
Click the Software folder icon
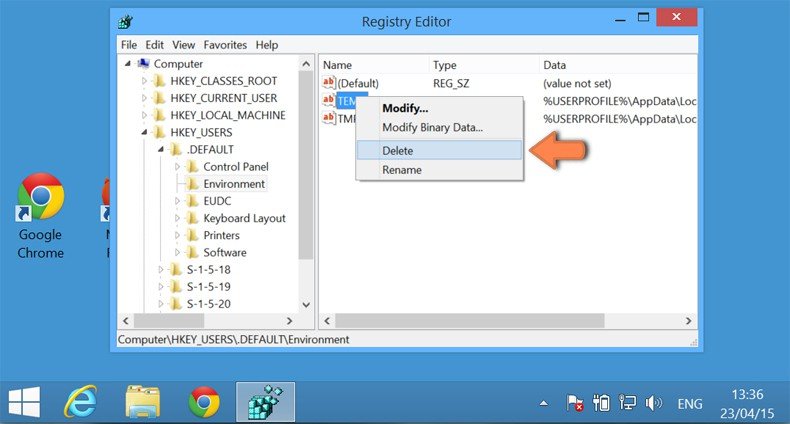(192, 252)
